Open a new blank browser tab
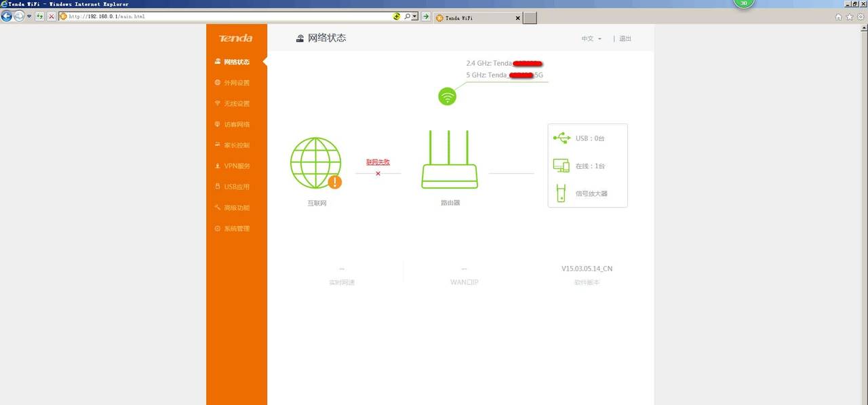The height and width of the screenshot is (405, 868). [x=530, y=18]
